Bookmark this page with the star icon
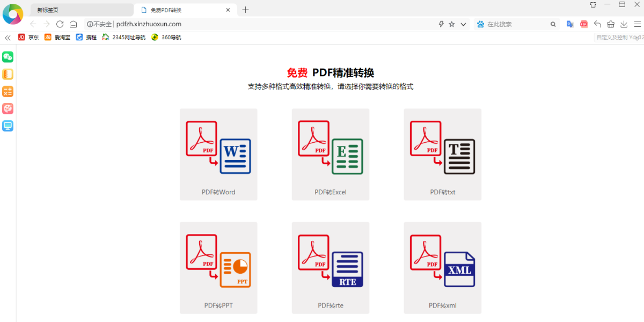The height and width of the screenshot is (322, 644). [x=452, y=24]
